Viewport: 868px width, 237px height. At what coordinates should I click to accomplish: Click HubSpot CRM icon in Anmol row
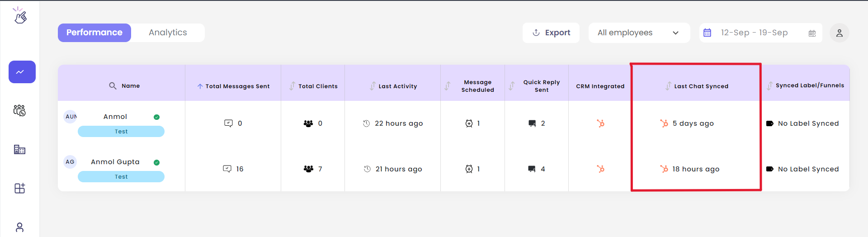click(600, 123)
